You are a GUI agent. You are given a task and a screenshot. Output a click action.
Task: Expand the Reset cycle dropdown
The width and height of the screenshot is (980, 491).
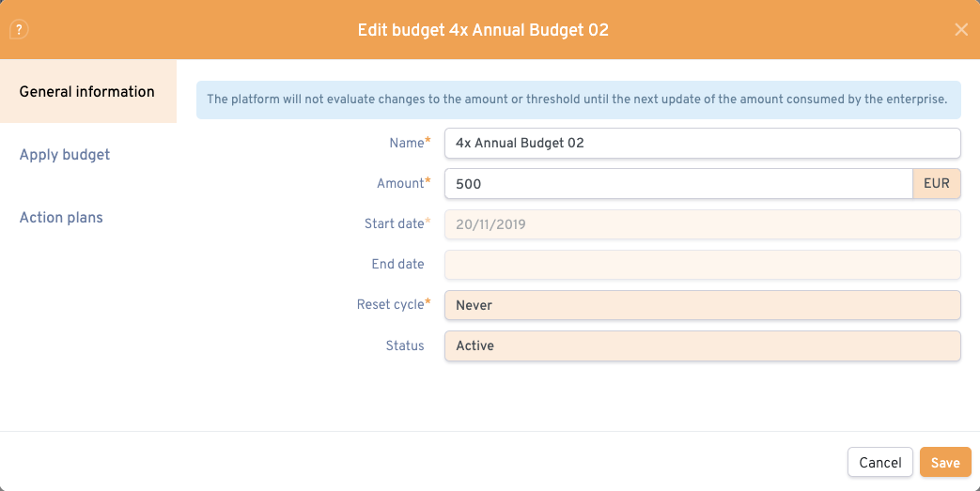pos(703,305)
